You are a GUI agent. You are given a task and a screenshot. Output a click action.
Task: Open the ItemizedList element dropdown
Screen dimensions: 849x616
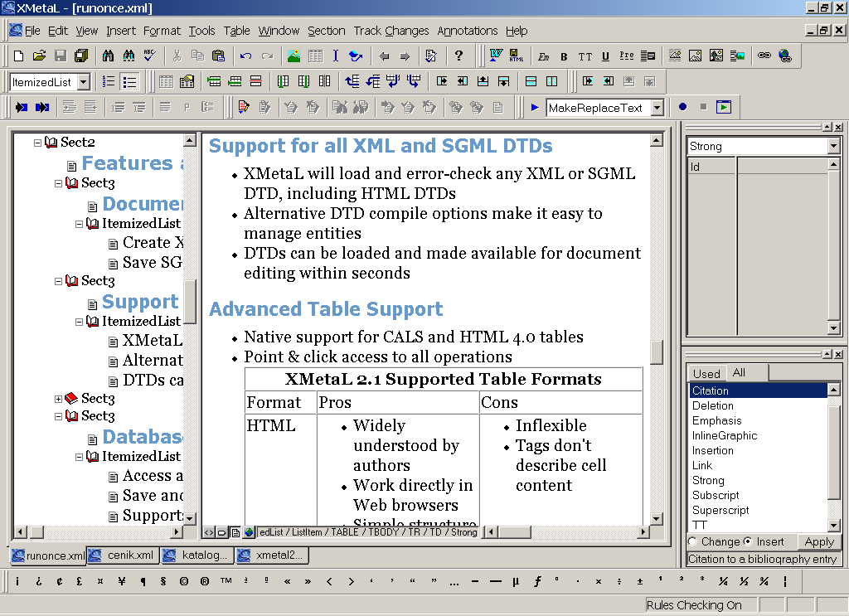point(84,82)
